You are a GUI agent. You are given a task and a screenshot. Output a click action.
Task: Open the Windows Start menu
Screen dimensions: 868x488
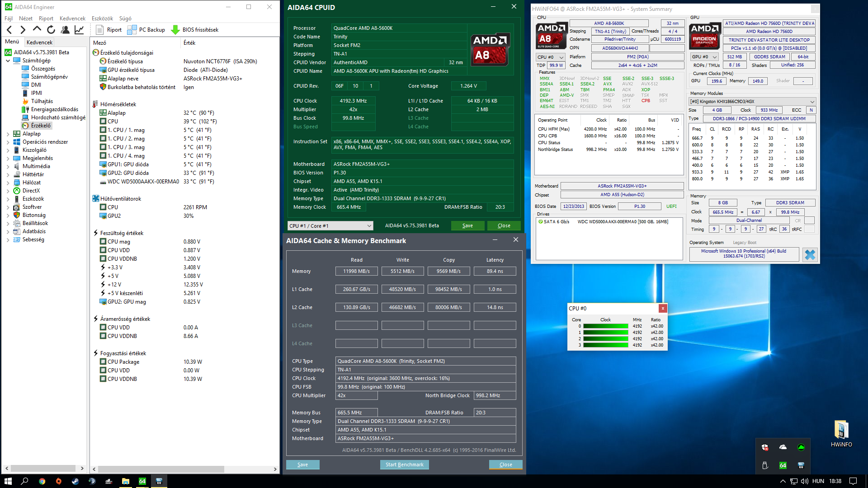pos(8,481)
